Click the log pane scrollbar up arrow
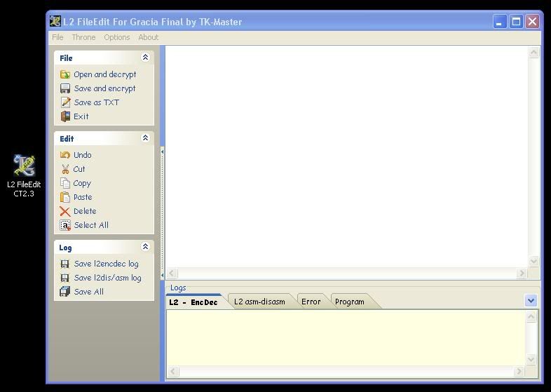 pyautogui.click(x=531, y=317)
